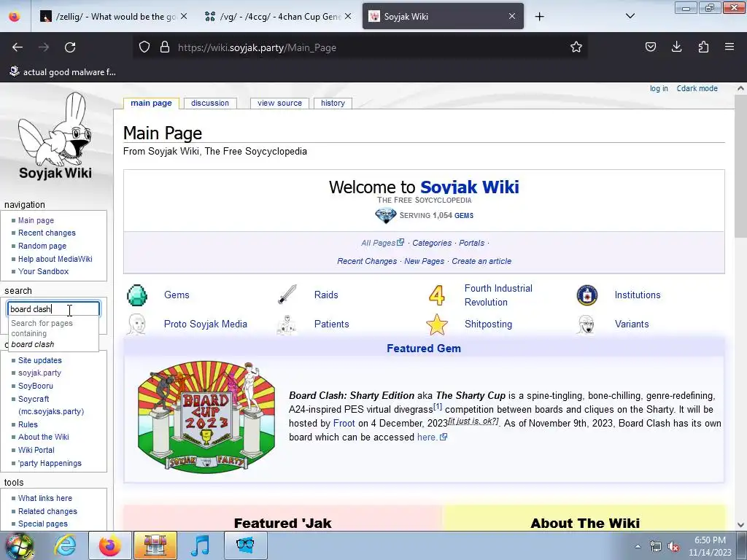The image size is (747, 560).
Task: Close the /vg/ 4chan Cup tab
Action: click(x=348, y=16)
